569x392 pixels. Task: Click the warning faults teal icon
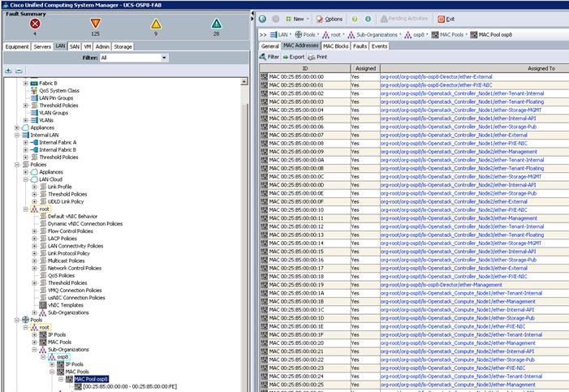216,24
